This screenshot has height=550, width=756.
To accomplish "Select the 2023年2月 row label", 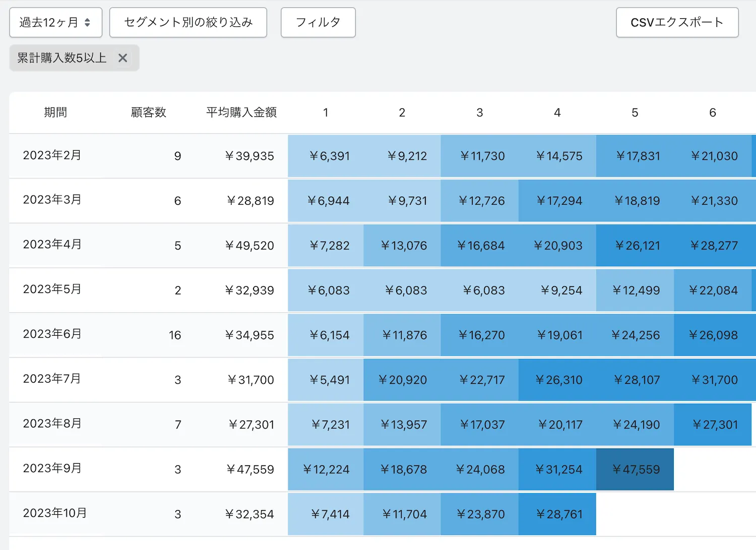I will (52, 155).
